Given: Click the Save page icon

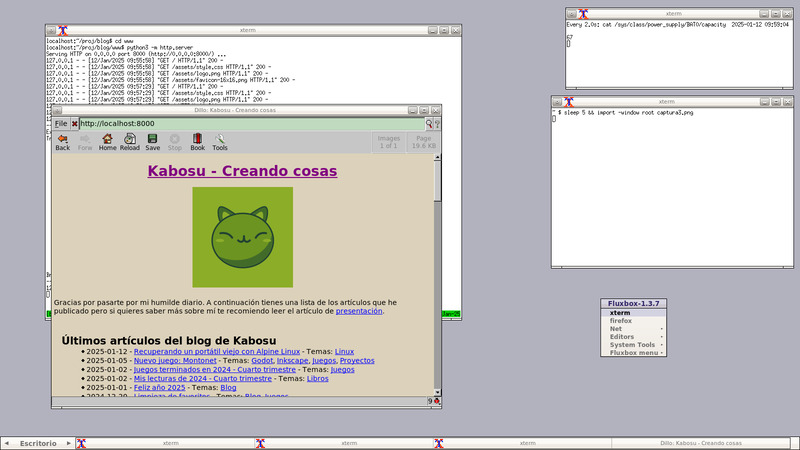Looking at the screenshot, I should coord(153,141).
